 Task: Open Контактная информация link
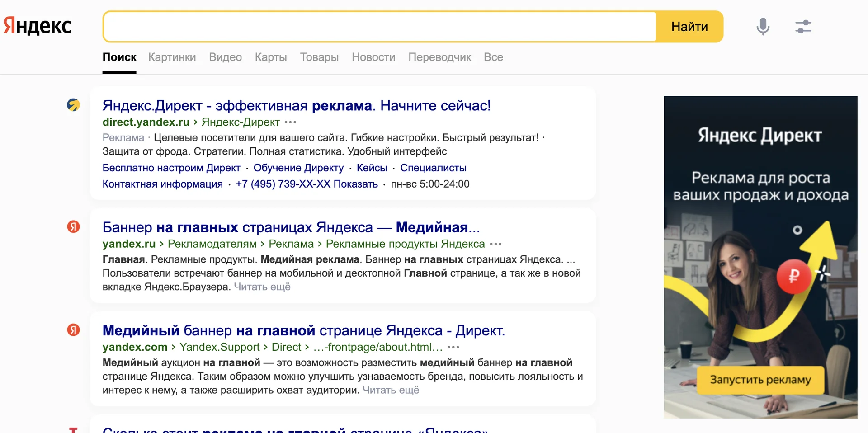163,184
